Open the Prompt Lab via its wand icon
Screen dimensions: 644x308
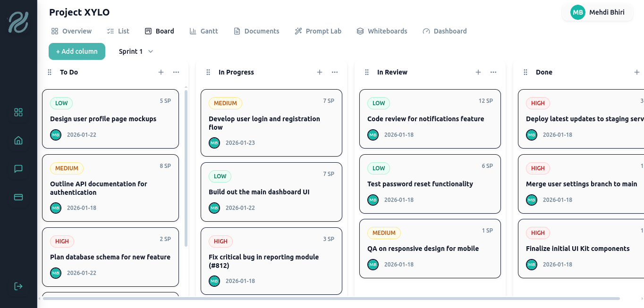[x=298, y=31]
